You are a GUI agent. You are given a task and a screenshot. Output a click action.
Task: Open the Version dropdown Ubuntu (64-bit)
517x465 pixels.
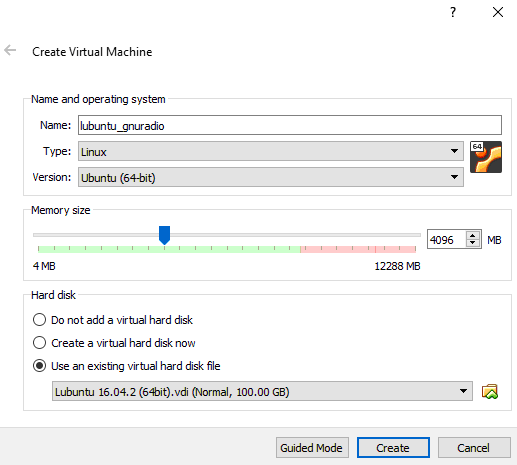[271, 177]
